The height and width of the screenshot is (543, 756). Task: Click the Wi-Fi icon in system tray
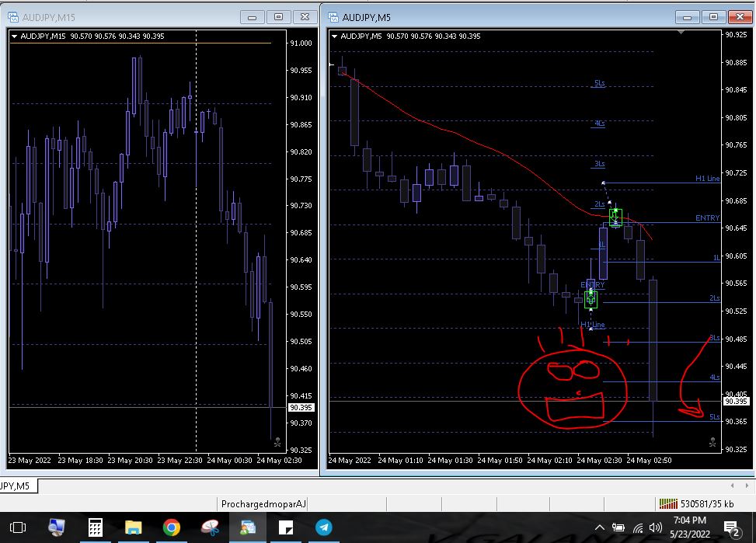coord(638,527)
